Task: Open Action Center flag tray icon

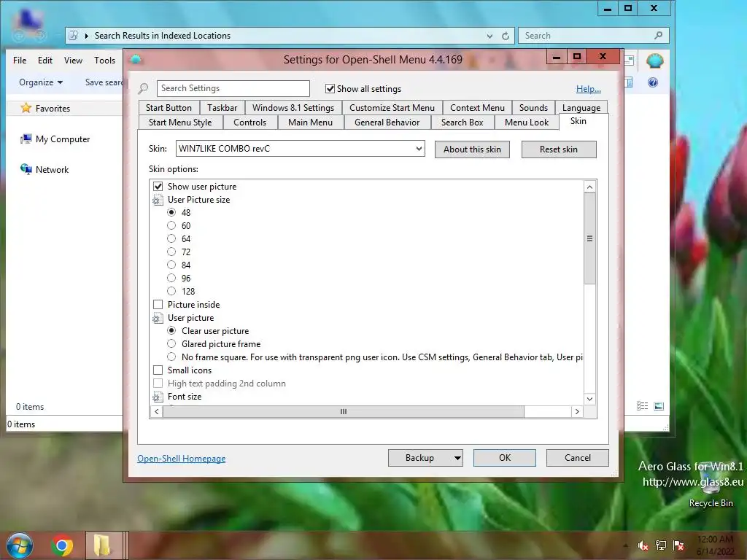Action: point(678,545)
